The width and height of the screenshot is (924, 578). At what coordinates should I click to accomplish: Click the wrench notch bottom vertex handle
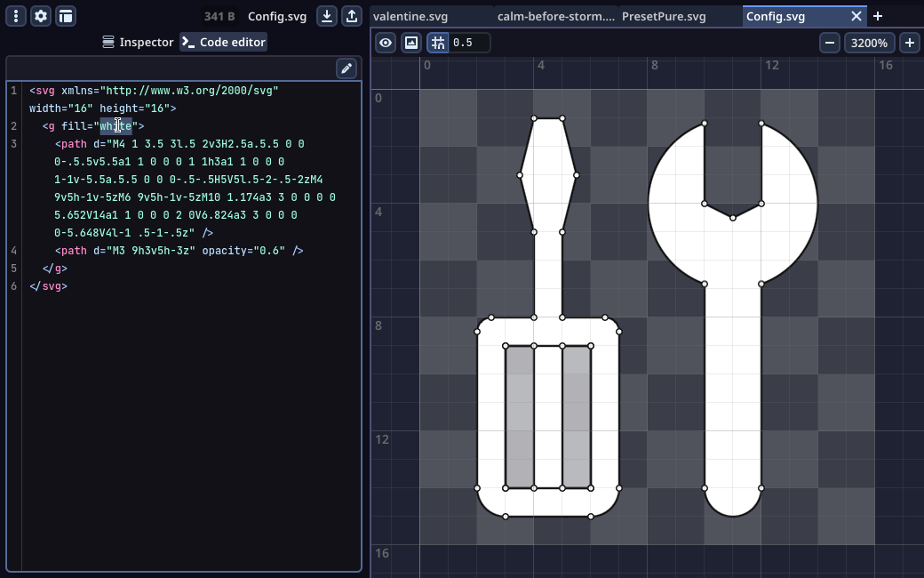click(x=732, y=218)
